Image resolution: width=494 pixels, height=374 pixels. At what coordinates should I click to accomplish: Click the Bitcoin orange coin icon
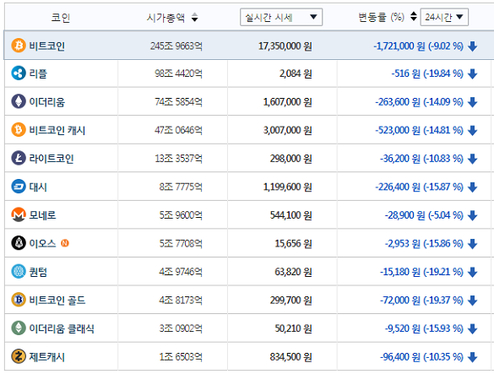pyautogui.click(x=19, y=45)
